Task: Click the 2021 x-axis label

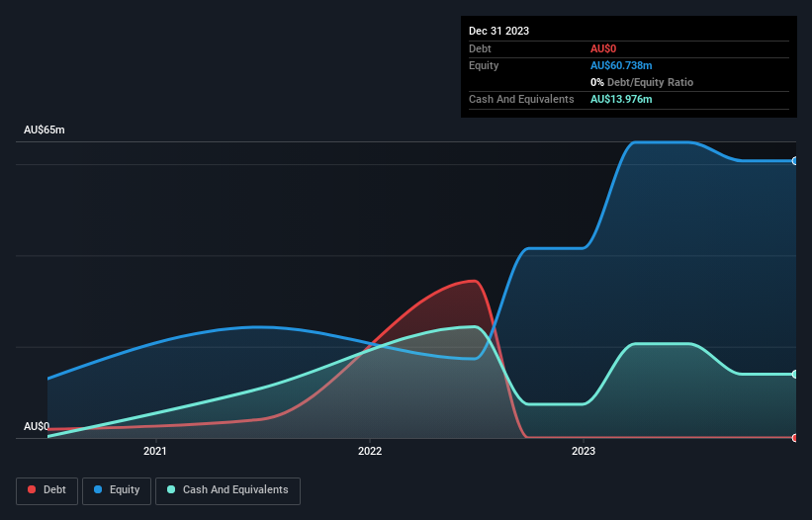Action: tap(155, 451)
